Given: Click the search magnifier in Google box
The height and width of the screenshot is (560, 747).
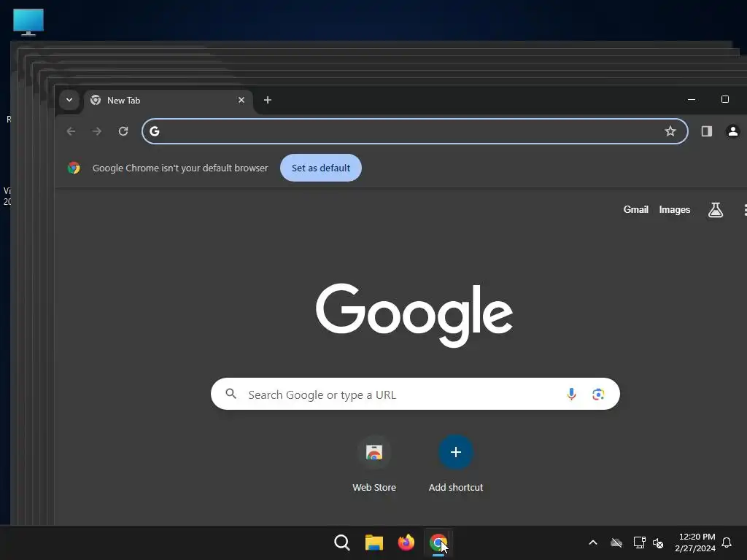Looking at the screenshot, I should (231, 394).
